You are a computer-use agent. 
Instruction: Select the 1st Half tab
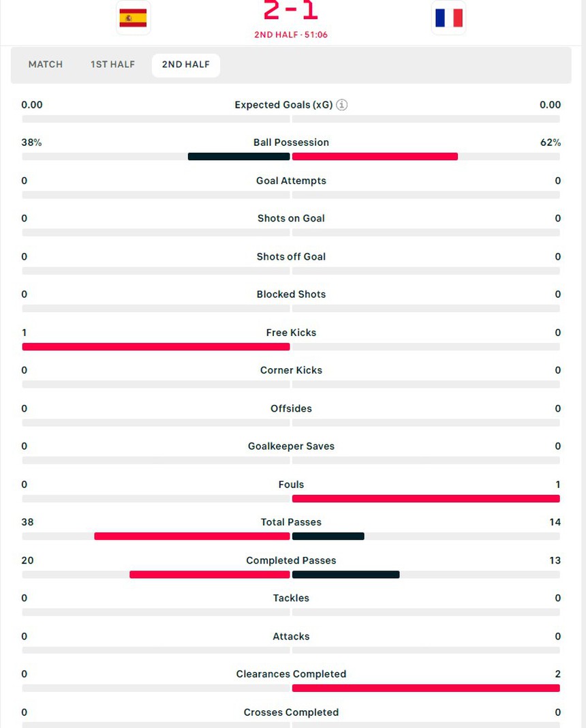point(113,65)
